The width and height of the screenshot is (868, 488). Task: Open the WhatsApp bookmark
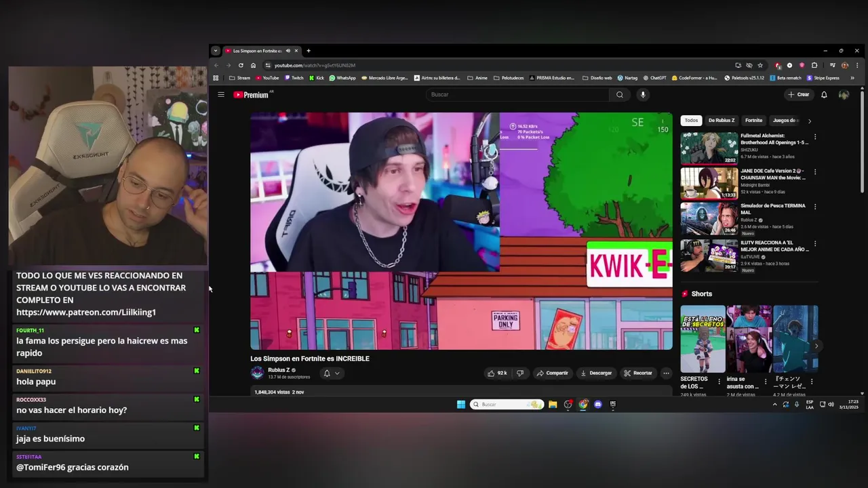pos(342,78)
